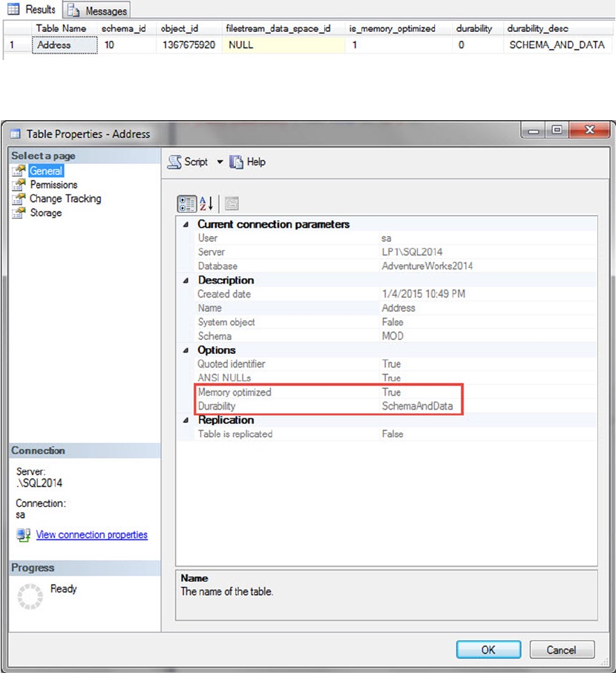Screen dimensions: 616x673
Task: Click the object_id column header
Action: (x=189, y=28)
